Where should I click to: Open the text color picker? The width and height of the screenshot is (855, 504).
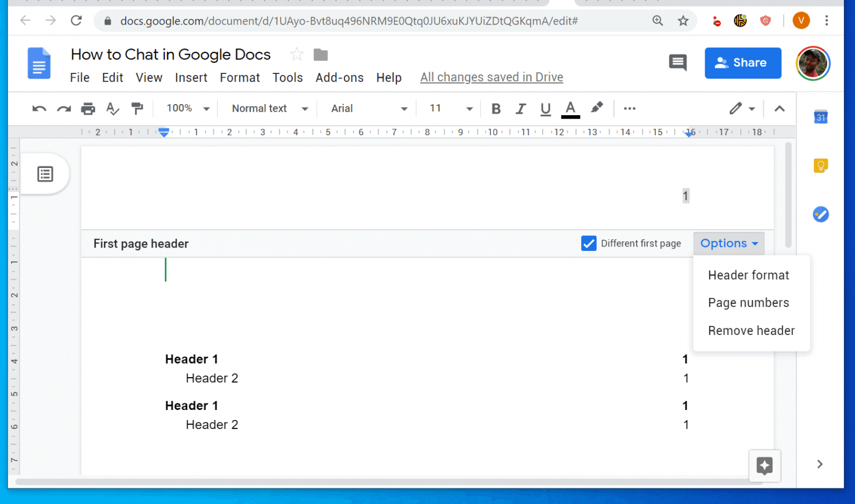pos(570,108)
